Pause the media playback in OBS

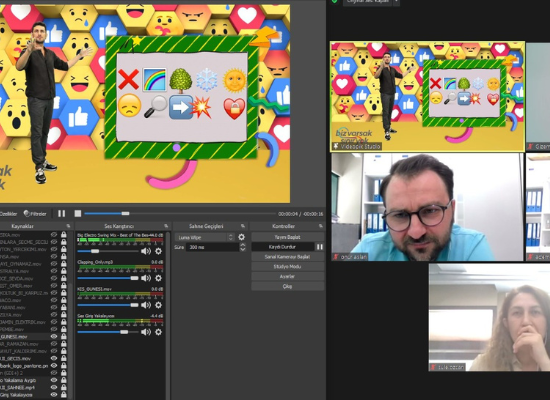[x=62, y=213]
